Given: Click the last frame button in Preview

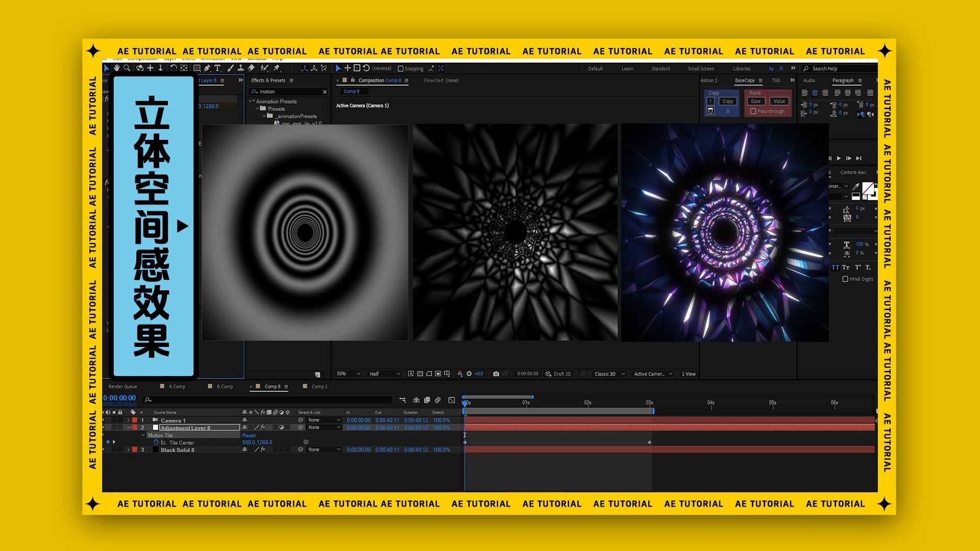Looking at the screenshot, I should click(859, 158).
